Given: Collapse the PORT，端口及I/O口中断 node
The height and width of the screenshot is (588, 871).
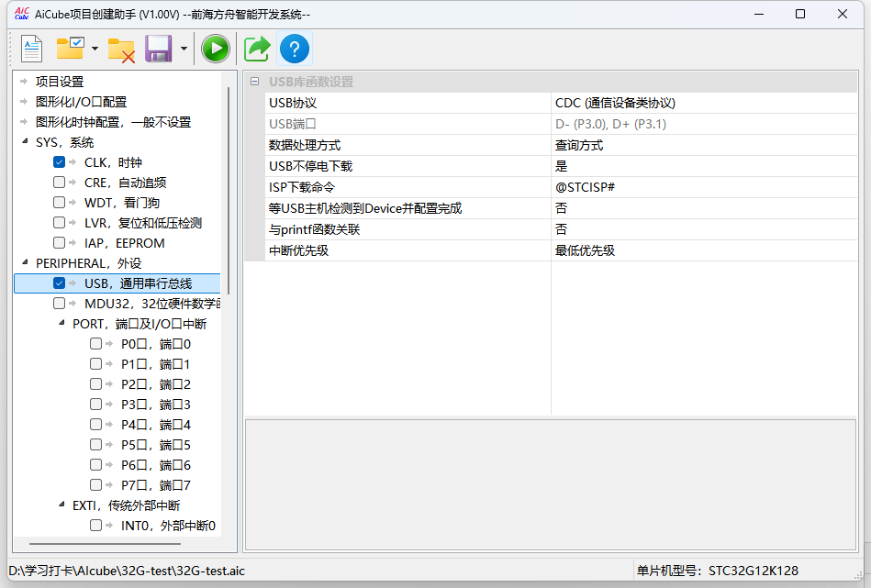Looking at the screenshot, I should (61, 323).
